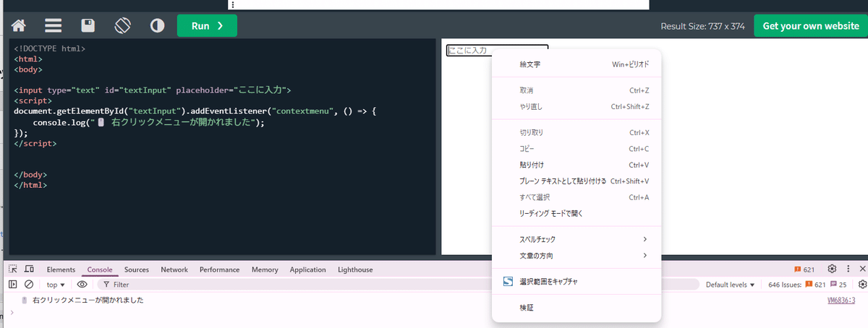Switch to the Elements tab
868x328 pixels.
(x=61, y=269)
